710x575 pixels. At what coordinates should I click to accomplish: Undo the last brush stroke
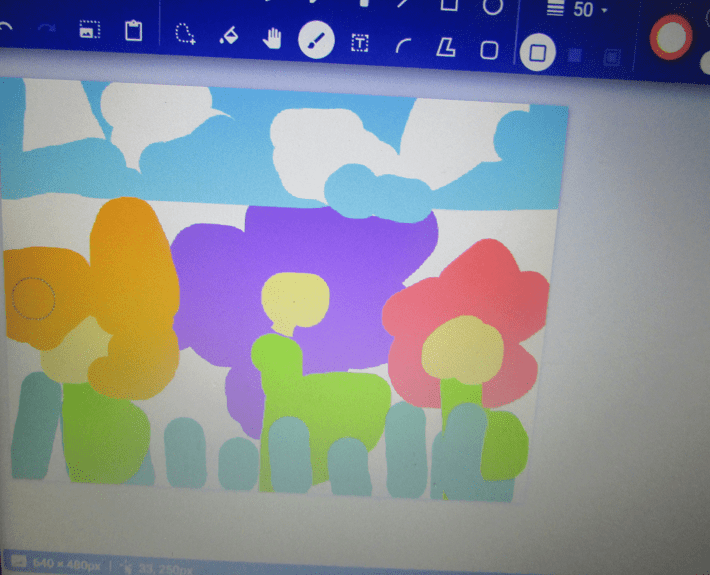click(x=6, y=28)
